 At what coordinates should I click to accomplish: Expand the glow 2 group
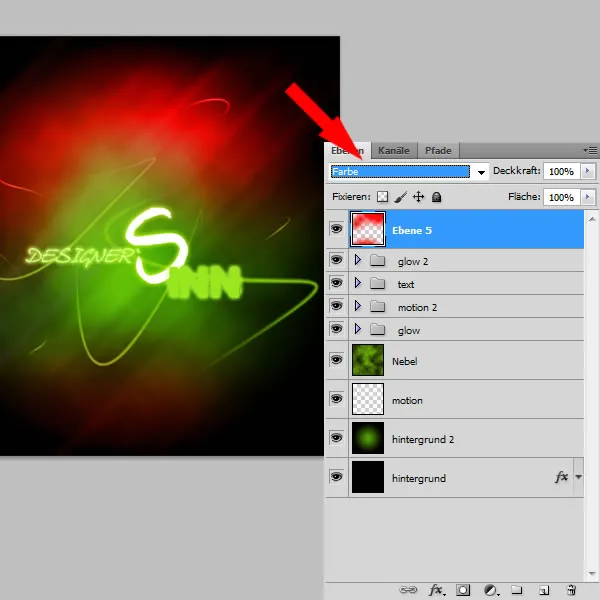click(x=357, y=261)
